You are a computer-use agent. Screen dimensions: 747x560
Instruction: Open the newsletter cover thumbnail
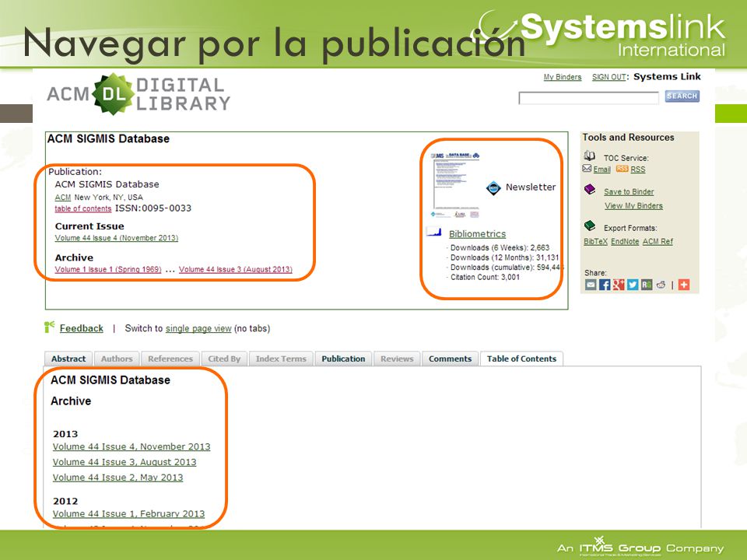(455, 185)
